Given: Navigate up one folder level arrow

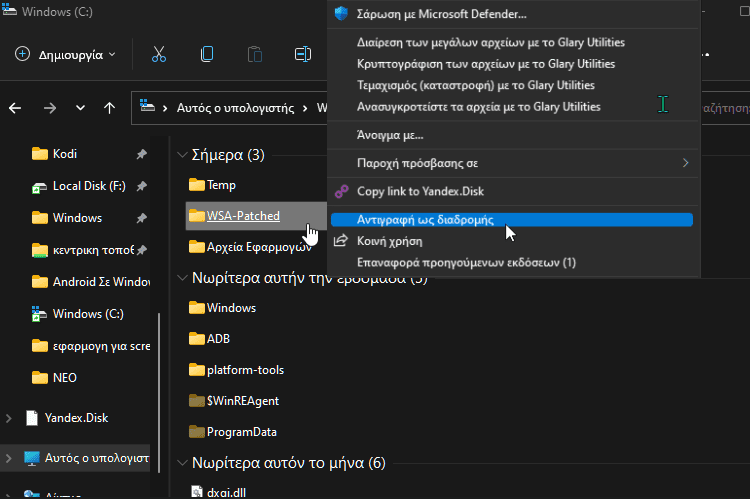Looking at the screenshot, I should click(109, 108).
